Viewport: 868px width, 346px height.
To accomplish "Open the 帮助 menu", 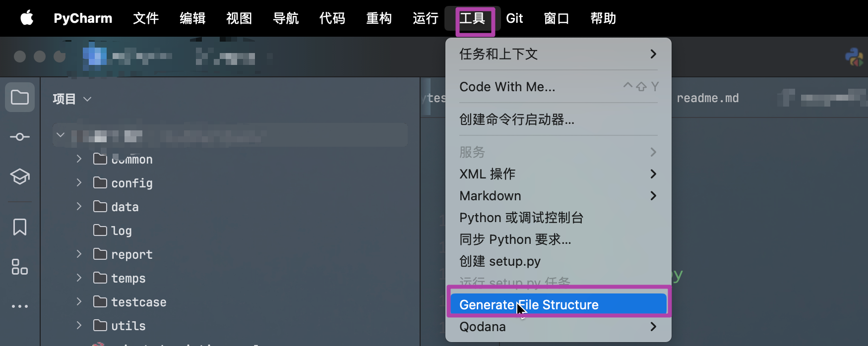I will click(x=603, y=18).
